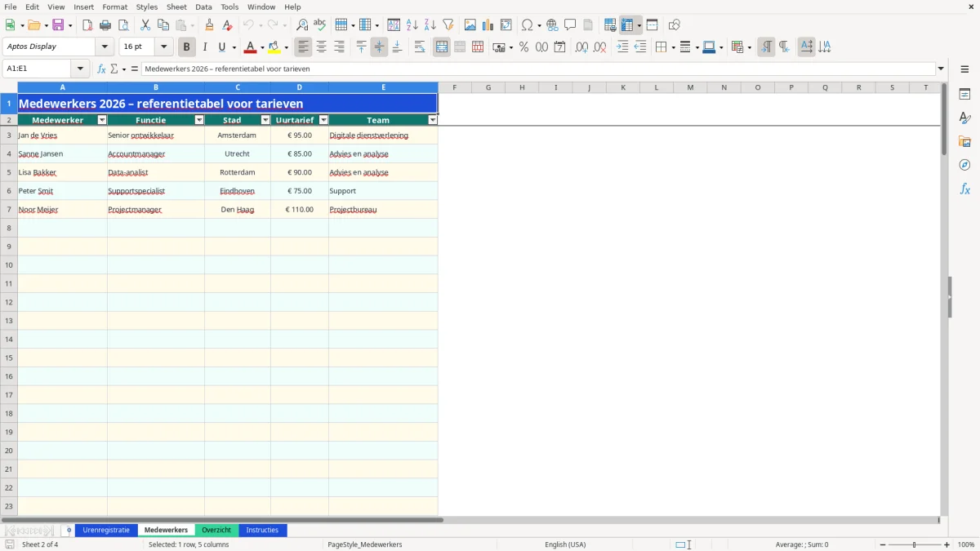Click Clear Direct Formatting icon
The image size is (980, 551).
tap(227, 25)
